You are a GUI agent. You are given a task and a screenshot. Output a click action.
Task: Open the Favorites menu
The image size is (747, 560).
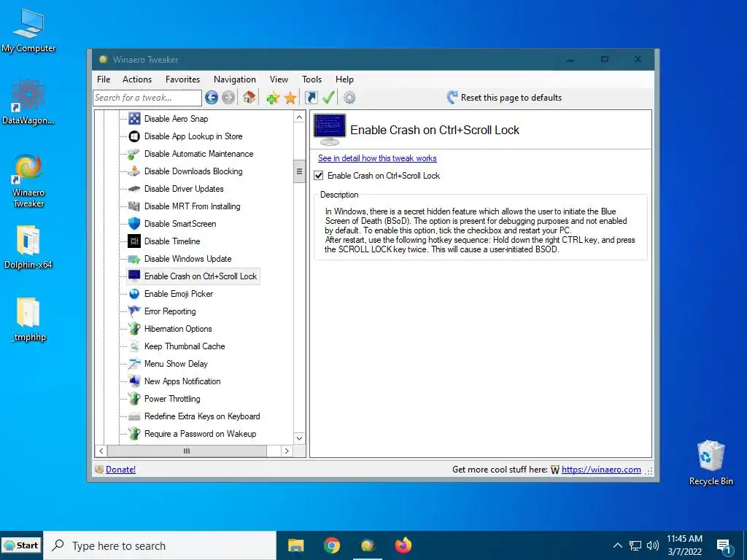182,79
